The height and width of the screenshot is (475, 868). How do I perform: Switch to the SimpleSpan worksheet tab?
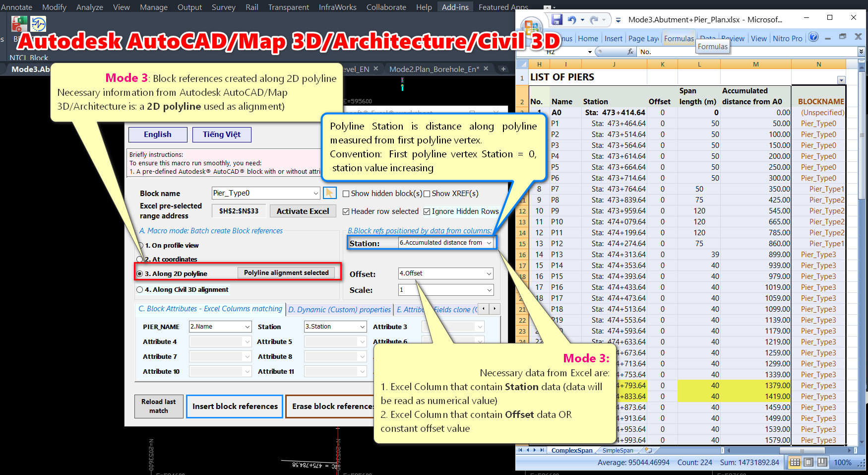pyautogui.click(x=618, y=450)
